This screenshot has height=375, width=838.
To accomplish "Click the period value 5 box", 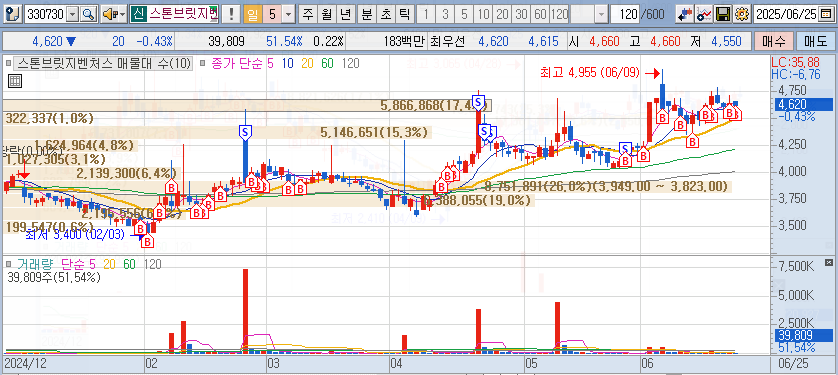I will coord(272,14).
